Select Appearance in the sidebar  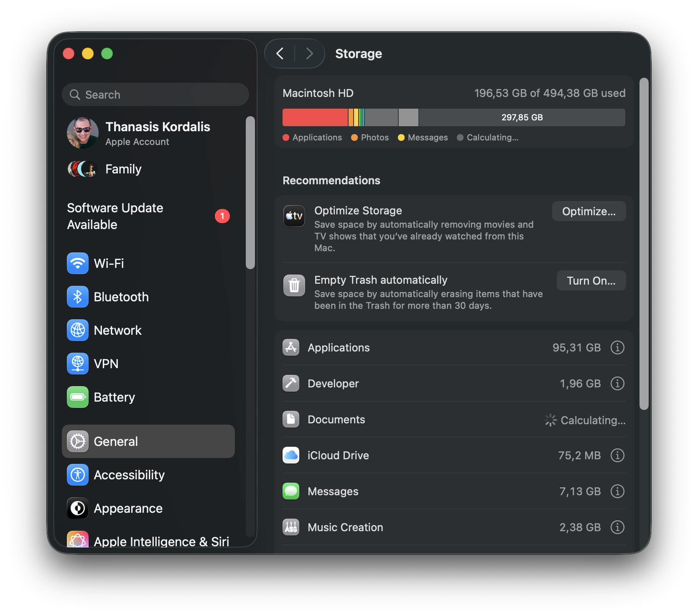[148, 508]
